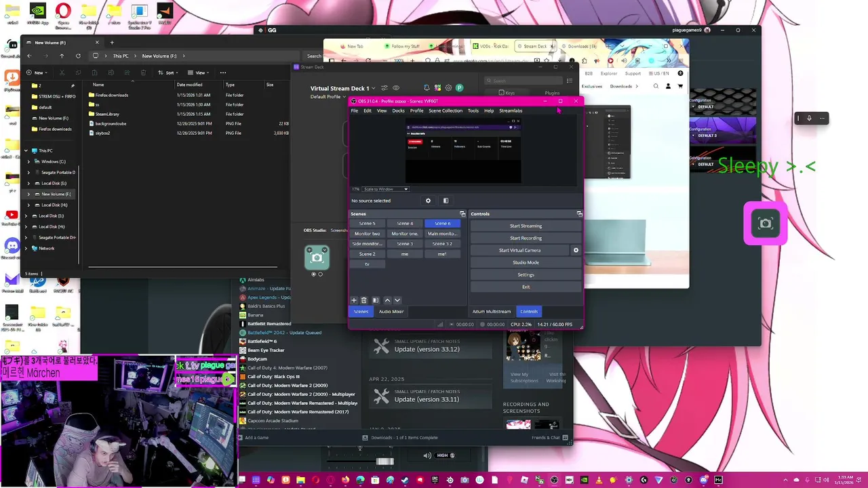
Task: Select the tv scene in OBS
Action: click(367, 264)
